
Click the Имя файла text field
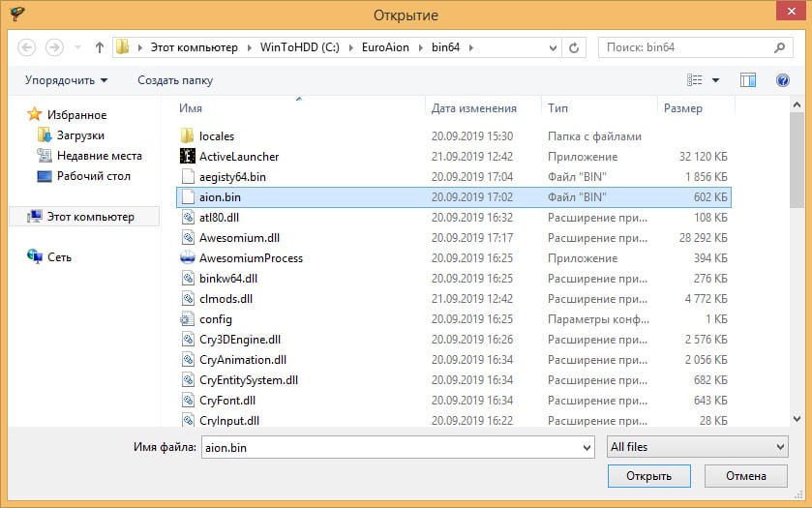click(387, 447)
